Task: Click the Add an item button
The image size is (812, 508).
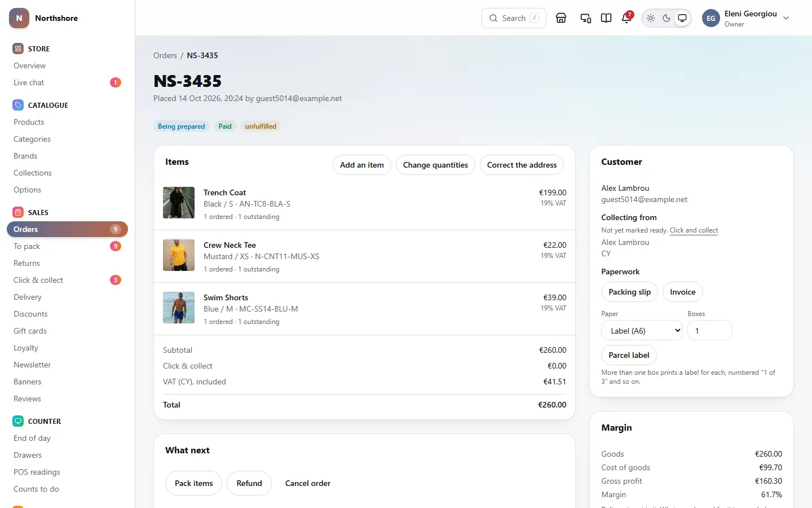Action: tap(362, 165)
